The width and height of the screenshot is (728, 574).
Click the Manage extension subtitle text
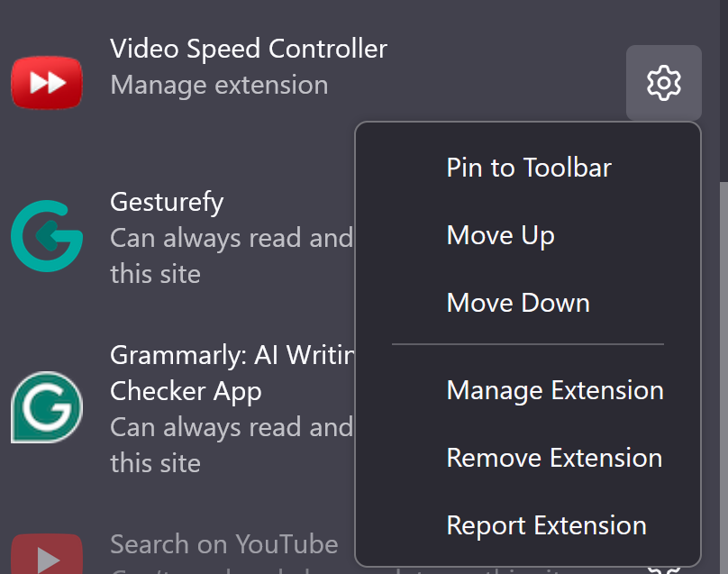(x=219, y=86)
